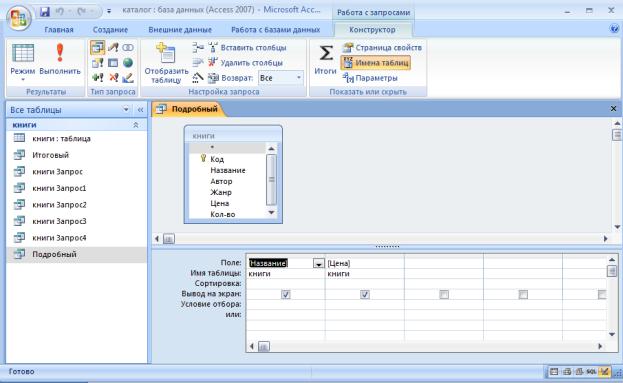Run the query with Выполнить
Screen dimensions: 623x383
pos(60,60)
